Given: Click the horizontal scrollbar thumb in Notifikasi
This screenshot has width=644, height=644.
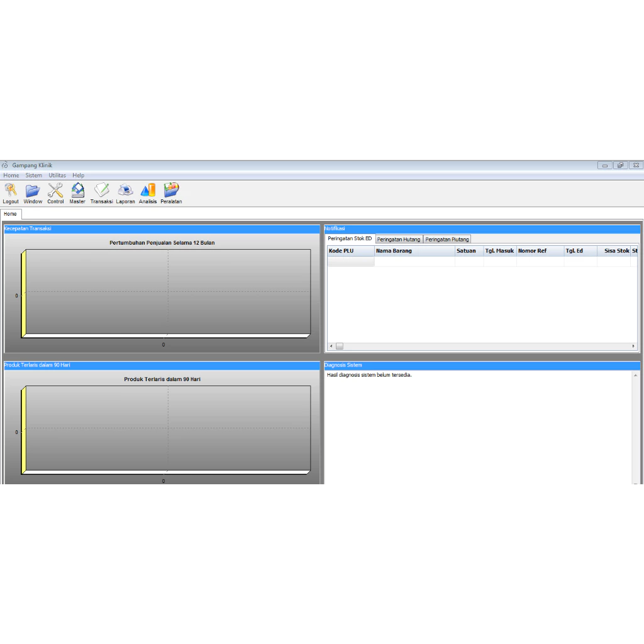Looking at the screenshot, I should click(340, 347).
